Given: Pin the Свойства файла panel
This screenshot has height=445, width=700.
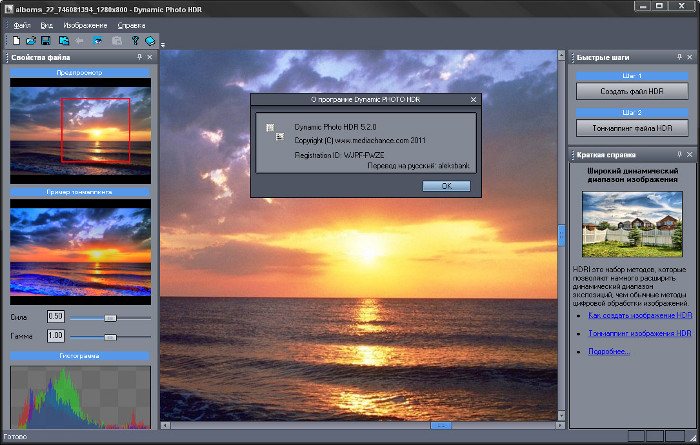Looking at the screenshot, I should tap(140, 58).
